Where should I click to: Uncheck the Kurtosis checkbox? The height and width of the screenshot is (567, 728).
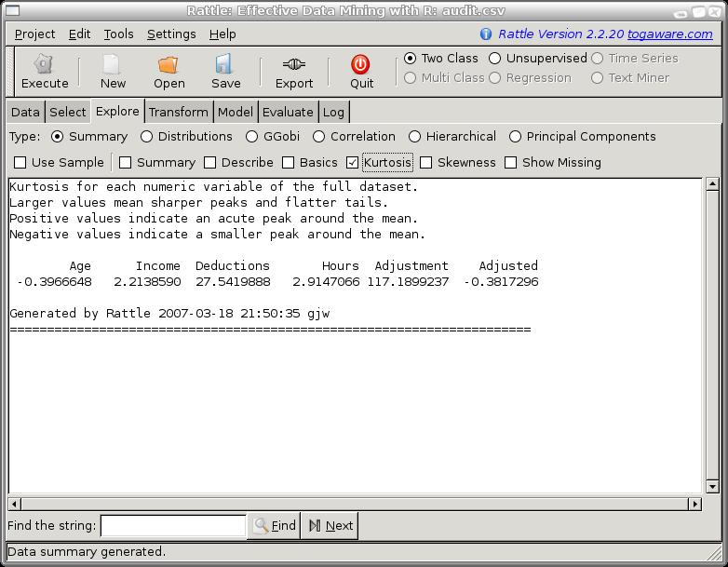click(x=353, y=163)
